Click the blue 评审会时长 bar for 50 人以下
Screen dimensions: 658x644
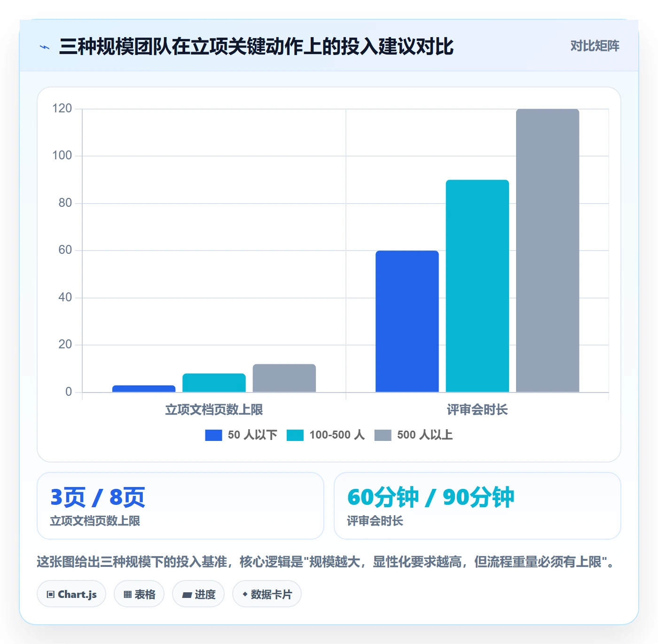coord(407,322)
